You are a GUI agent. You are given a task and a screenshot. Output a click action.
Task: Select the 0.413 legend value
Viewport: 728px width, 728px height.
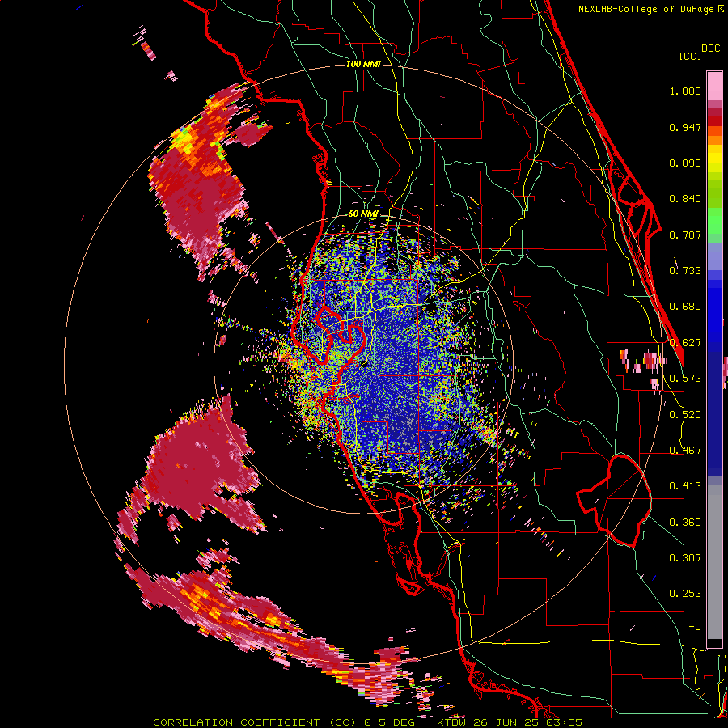[685, 486]
